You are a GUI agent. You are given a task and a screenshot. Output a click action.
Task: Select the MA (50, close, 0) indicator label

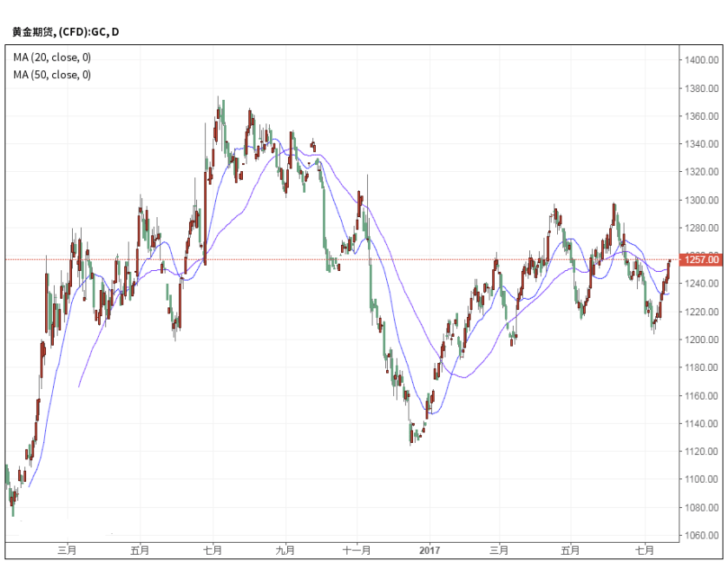pos(52,75)
